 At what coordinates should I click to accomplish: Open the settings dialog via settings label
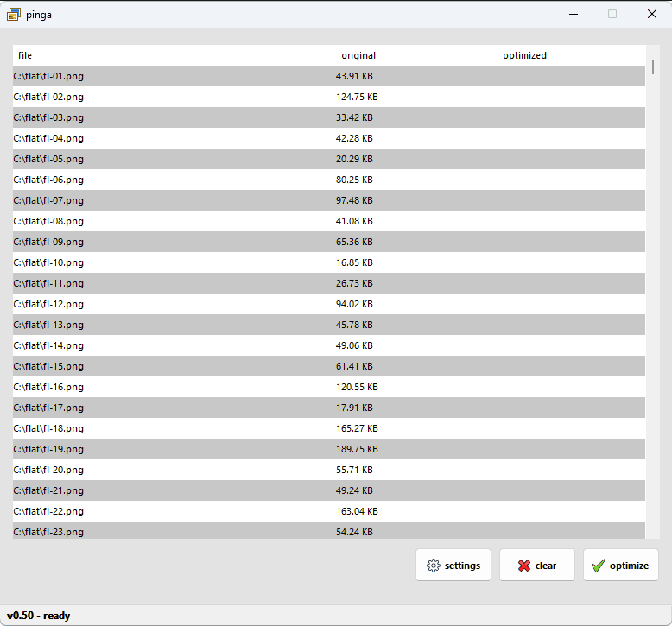click(x=462, y=566)
